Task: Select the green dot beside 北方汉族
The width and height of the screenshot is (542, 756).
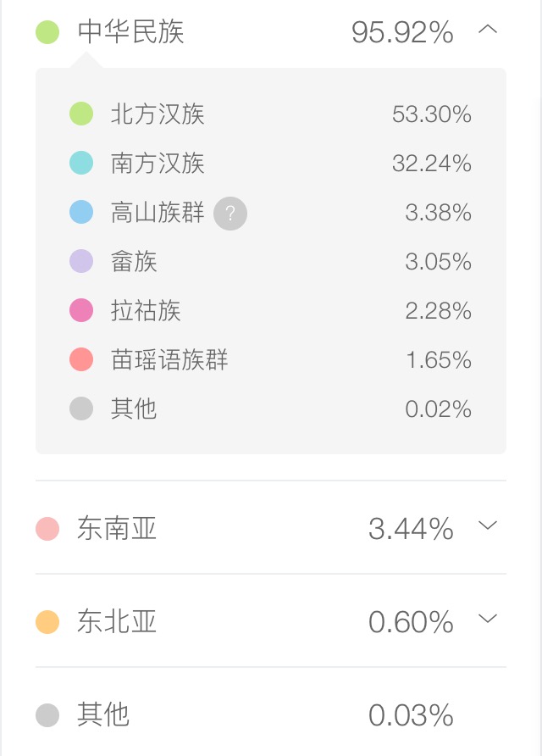Action: coord(81,114)
